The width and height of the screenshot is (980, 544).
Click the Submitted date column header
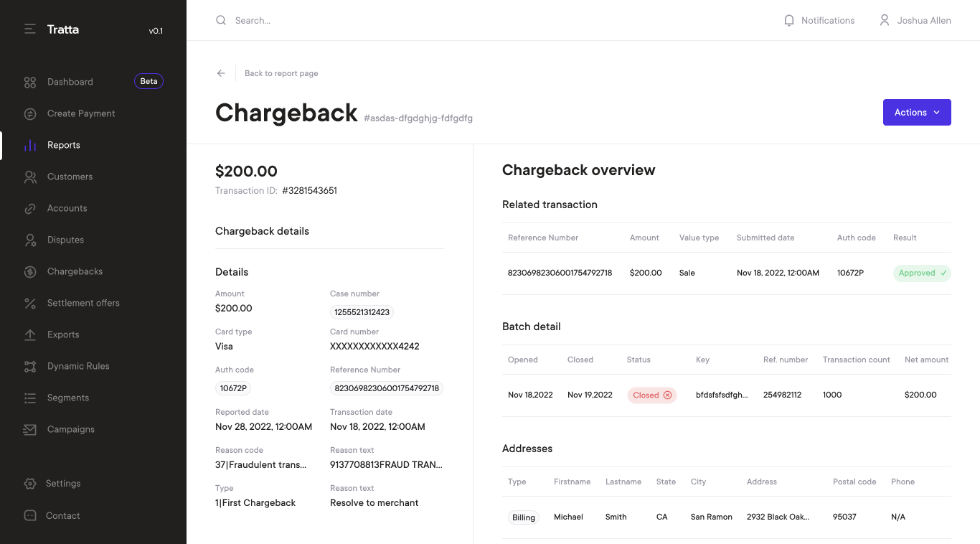click(765, 238)
